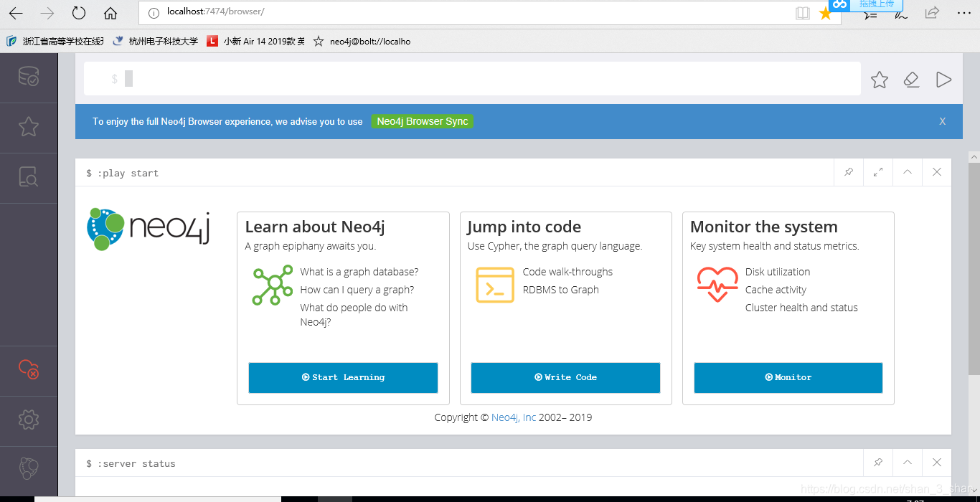Open 浙江省高等学校在线 bookmark
This screenshot has height=502, width=980.
(x=55, y=42)
